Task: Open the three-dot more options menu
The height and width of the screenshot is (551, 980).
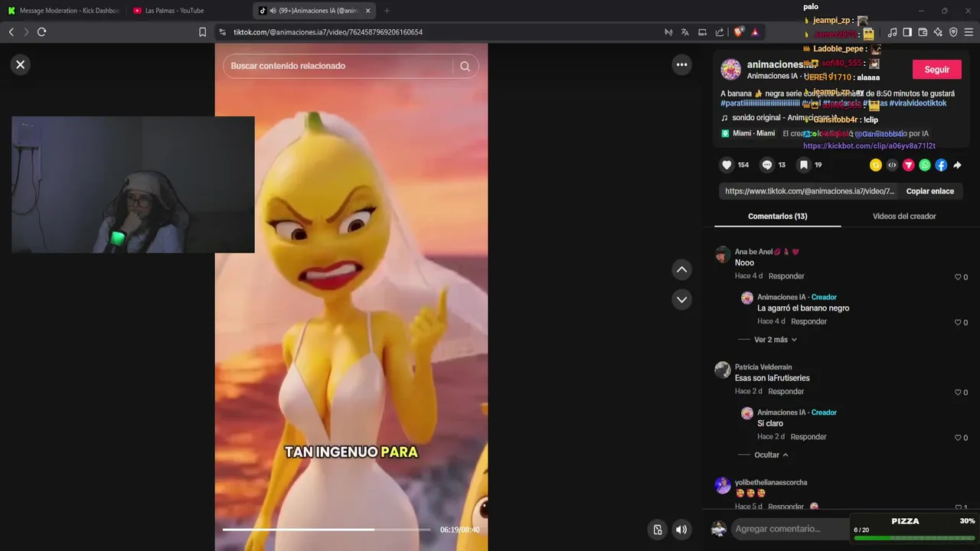Action: coord(681,65)
